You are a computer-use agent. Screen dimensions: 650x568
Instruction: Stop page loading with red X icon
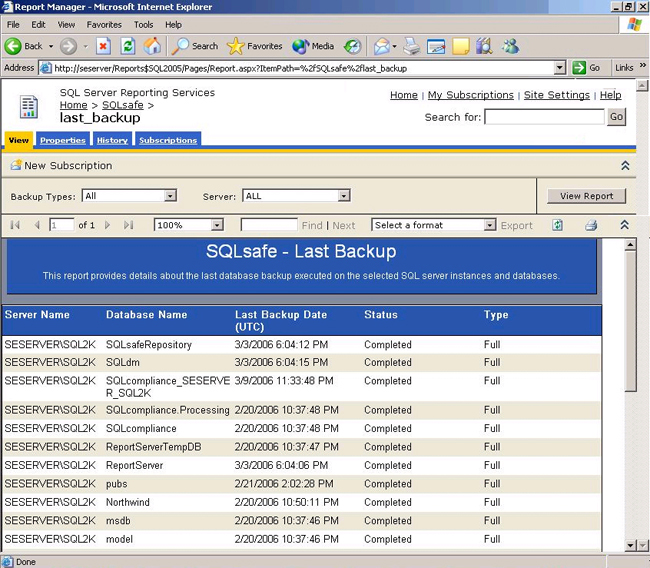coord(103,46)
